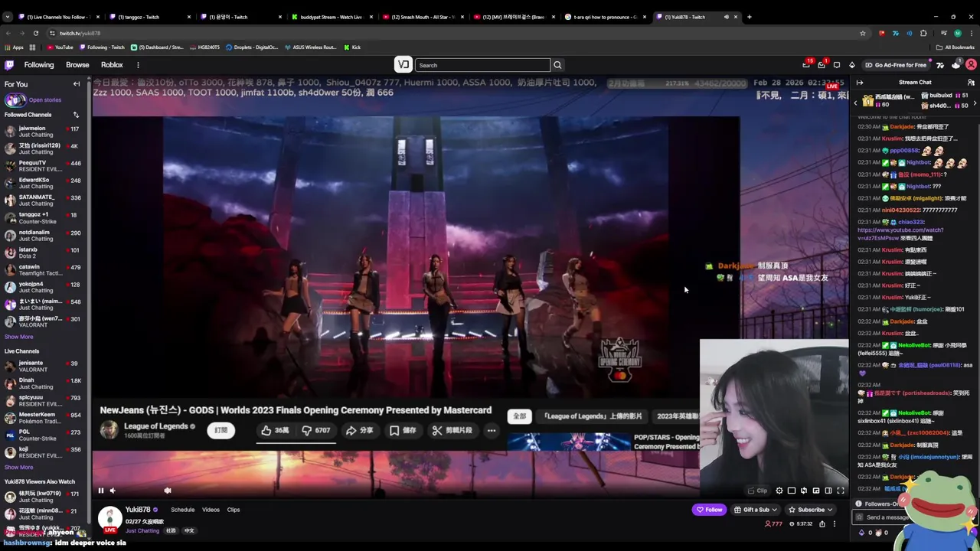Open the channel Videos tab
This screenshot has width=980, height=551.
(211, 510)
